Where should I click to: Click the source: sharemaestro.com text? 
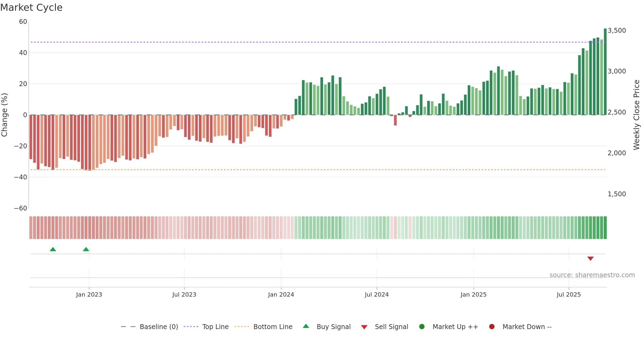pyautogui.click(x=592, y=275)
